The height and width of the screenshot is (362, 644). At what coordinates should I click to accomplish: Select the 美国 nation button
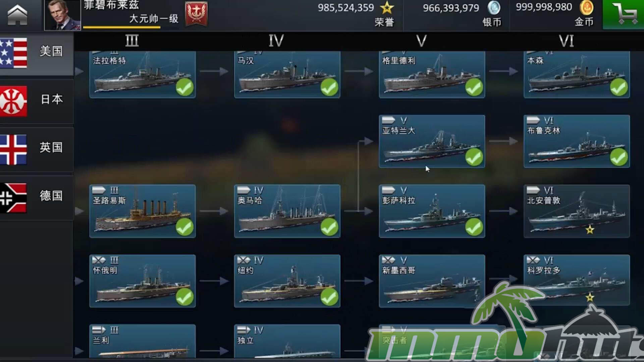pos(37,53)
